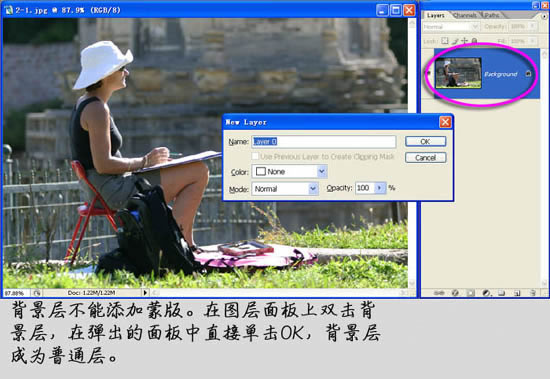Close the 2-1.jpg document window
The width and height of the screenshot is (550, 379).
pyautogui.click(x=409, y=10)
